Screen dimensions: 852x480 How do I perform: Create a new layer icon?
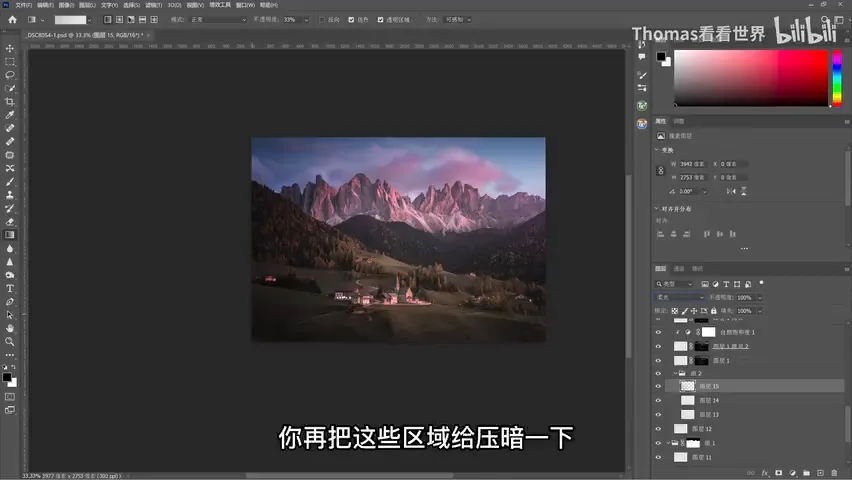tap(820, 473)
